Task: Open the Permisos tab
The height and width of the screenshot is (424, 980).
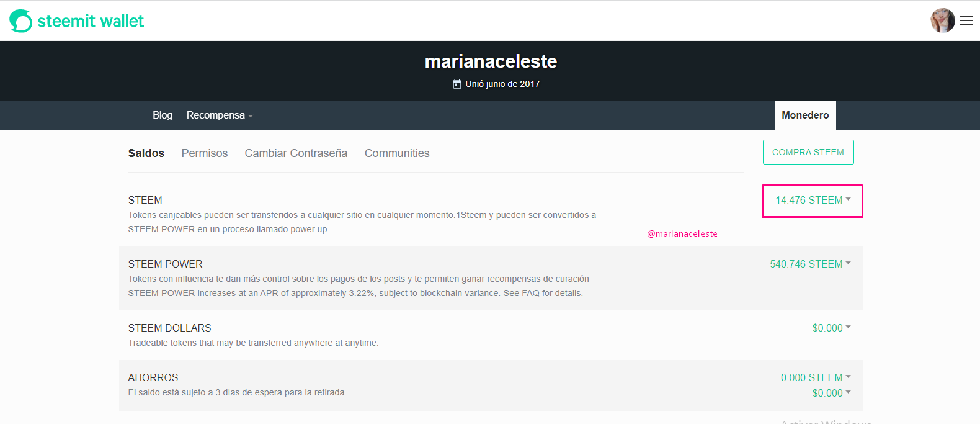Action: coord(205,153)
